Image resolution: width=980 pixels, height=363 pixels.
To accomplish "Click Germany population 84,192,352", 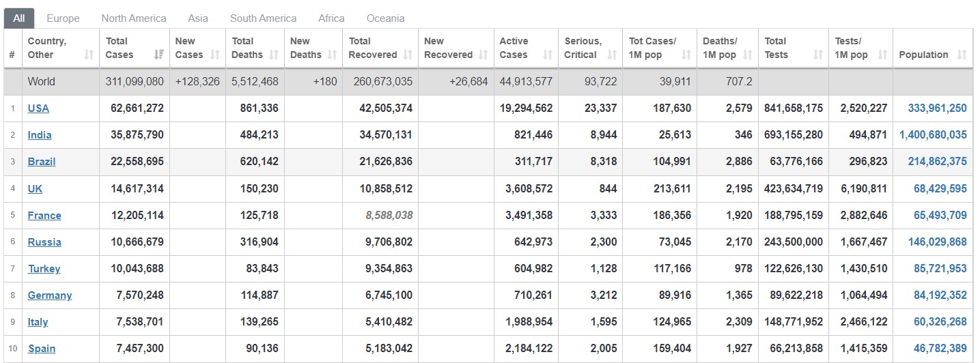I will tap(940, 295).
